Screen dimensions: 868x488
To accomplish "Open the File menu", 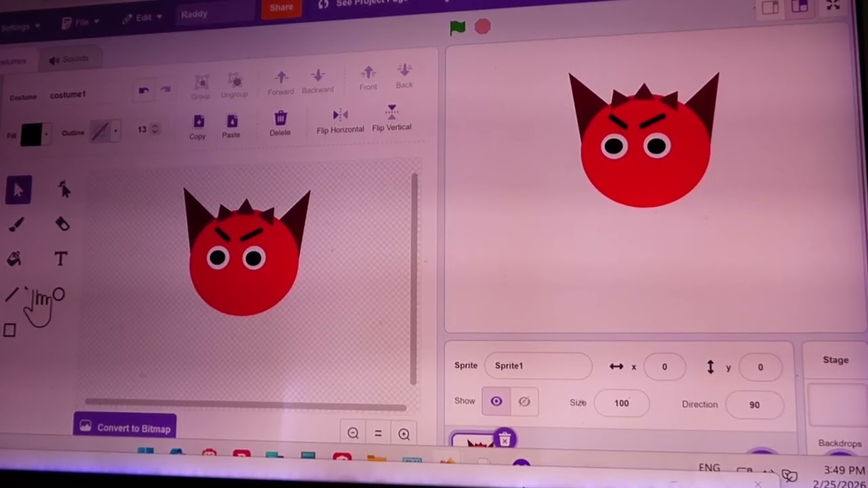I will click(x=80, y=22).
